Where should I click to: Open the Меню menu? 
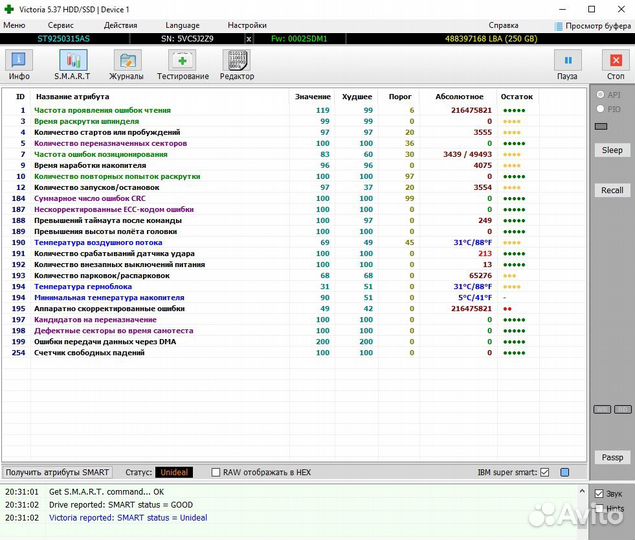tap(14, 25)
